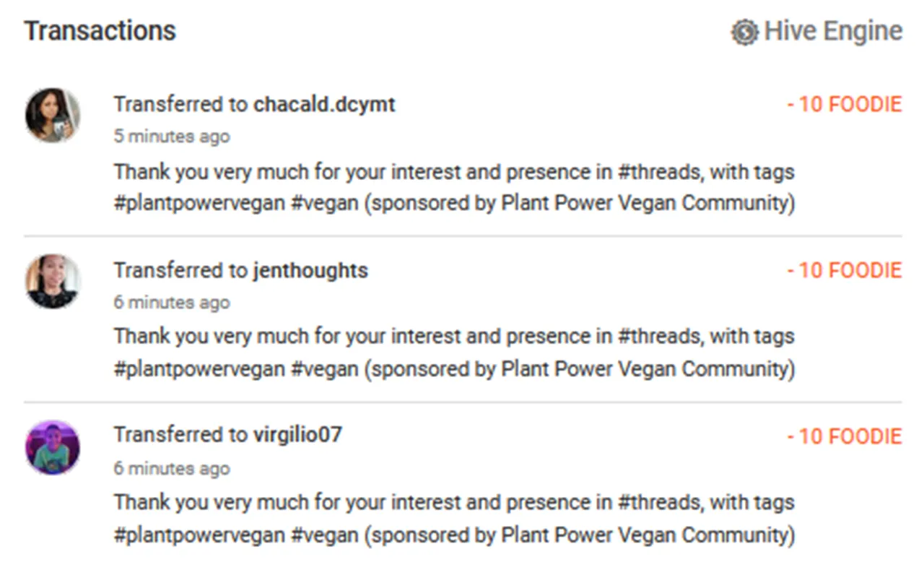
Task: Click the '5 minutes ago' timestamp
Action: (172, 137)
